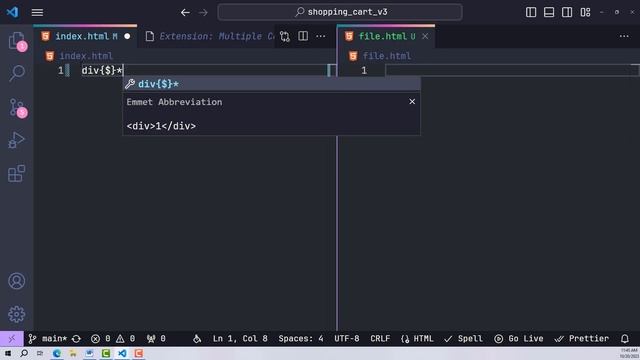Click the shopping_cart_v3 command center search box
Viewport: 640px width, 360px height.
pos(340,12)
